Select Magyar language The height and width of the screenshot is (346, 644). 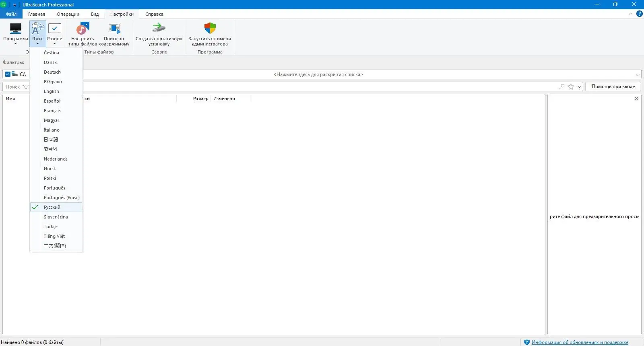(x=56, y=120)
